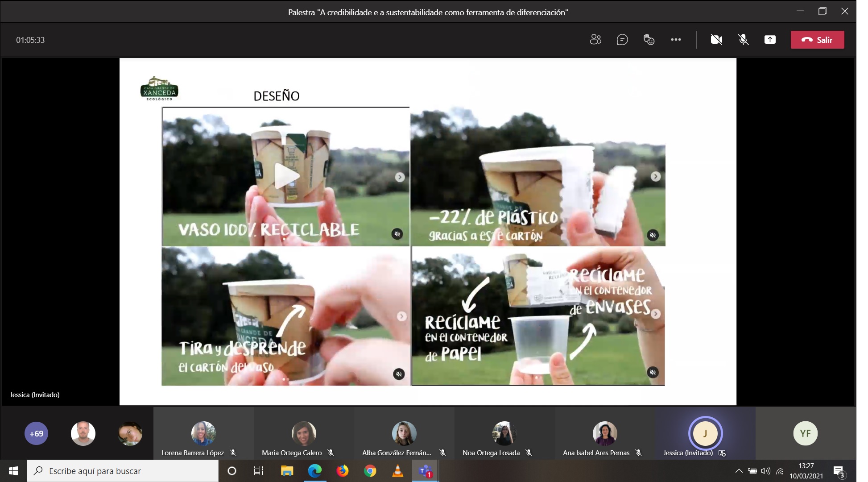Click Jessica's screen sharing indicator icon

click(x=722, y=453)
